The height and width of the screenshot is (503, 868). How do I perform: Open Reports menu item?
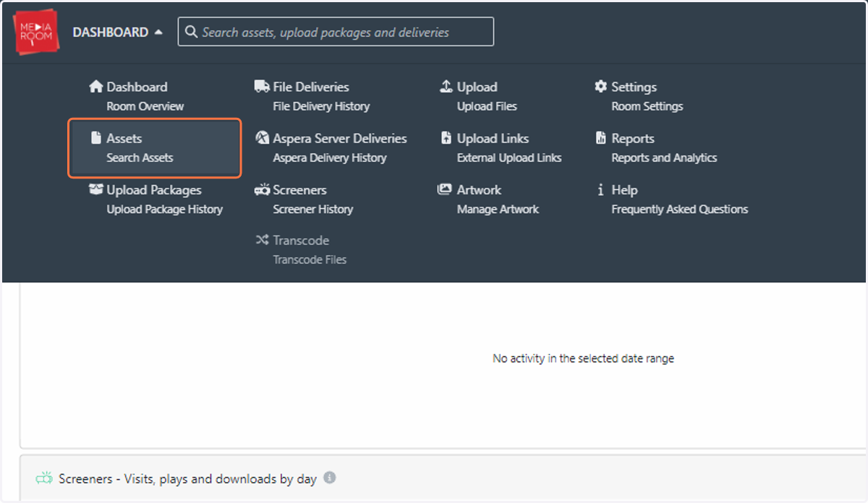coord(633,138)
